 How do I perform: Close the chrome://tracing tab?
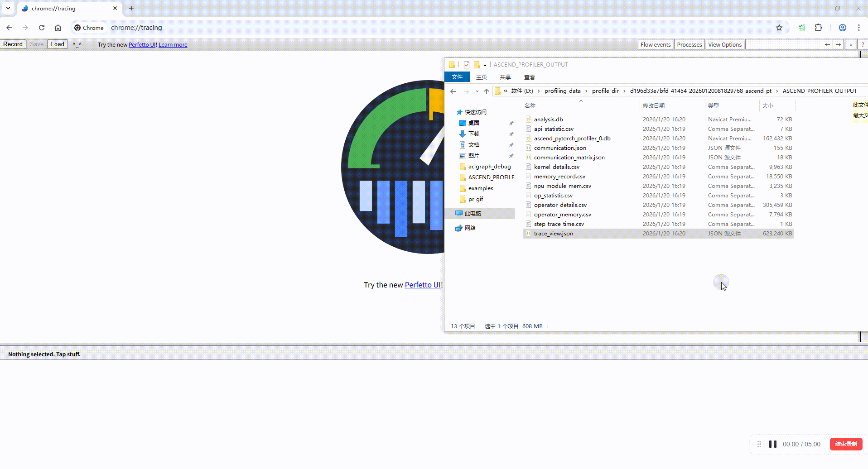tap(115, 8)
